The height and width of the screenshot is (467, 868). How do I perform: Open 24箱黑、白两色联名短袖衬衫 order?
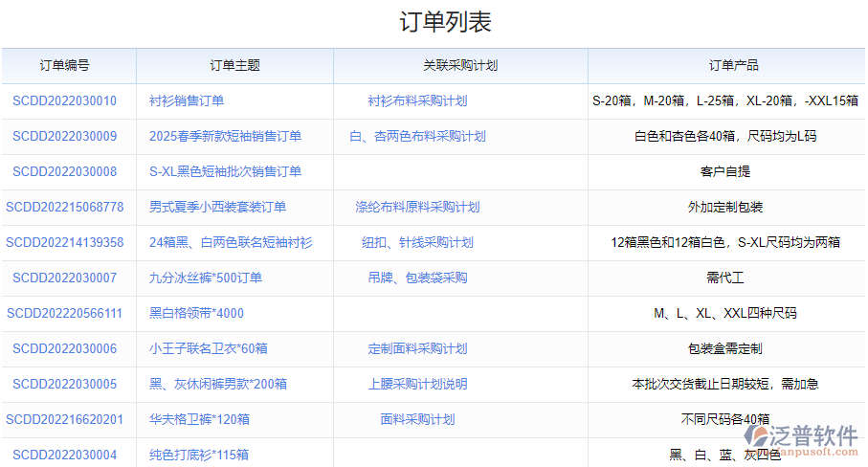(231, 242)
